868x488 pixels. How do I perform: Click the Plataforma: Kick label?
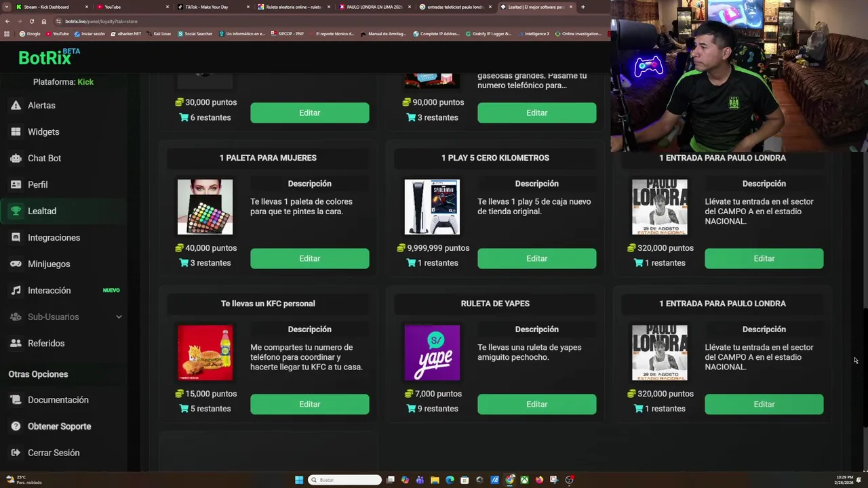tap(63, 82)
